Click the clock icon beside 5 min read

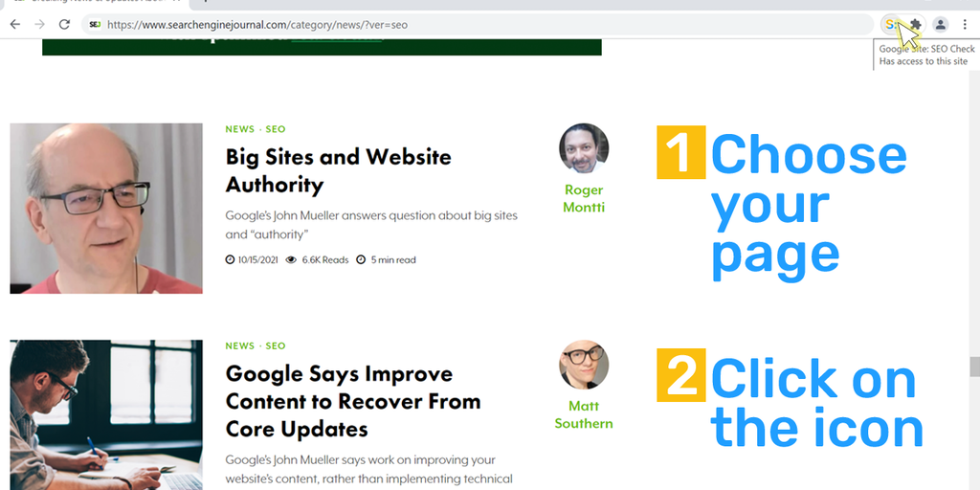pos(361,260)
